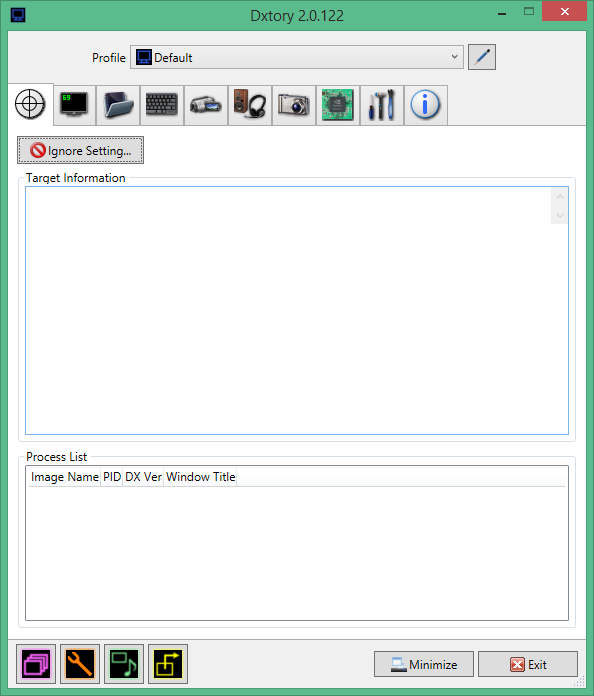Screen dimensions: 594x696
Task: Click the magenta stacked windows button
Action: (x=36, y=664)
